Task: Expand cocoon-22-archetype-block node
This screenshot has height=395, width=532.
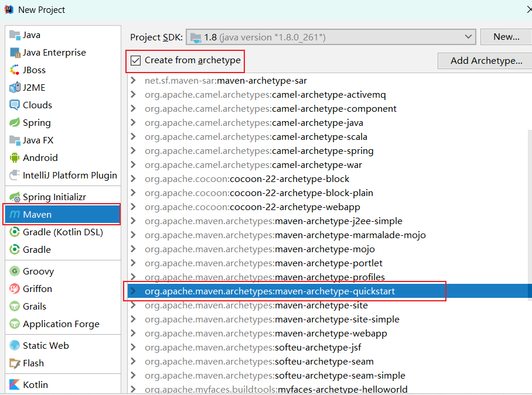Action: pyautogui.click(x=134, y=178)
